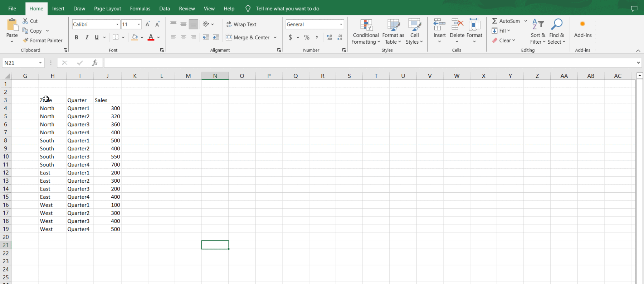Image resolution: width=644 pixels, height=284 pixels.
Task: Toggle bold formatting
Action: [x=76, y=37]
